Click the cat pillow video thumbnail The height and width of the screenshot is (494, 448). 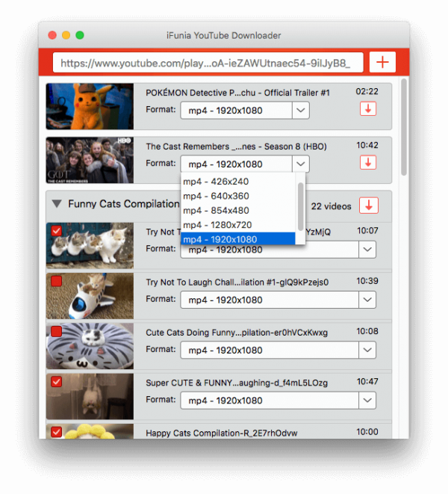90,346
